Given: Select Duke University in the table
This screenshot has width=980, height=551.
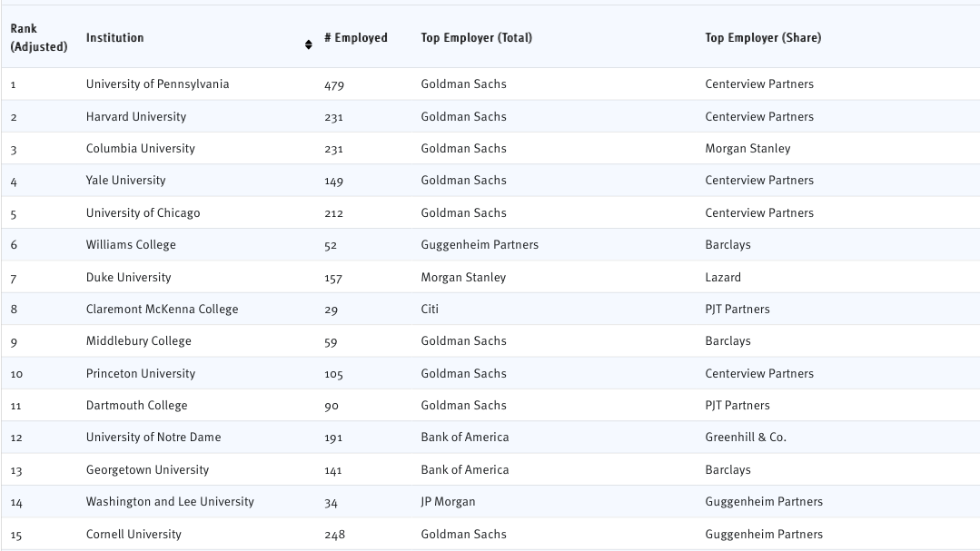Looking at the screenshot, I should [129, 278].
